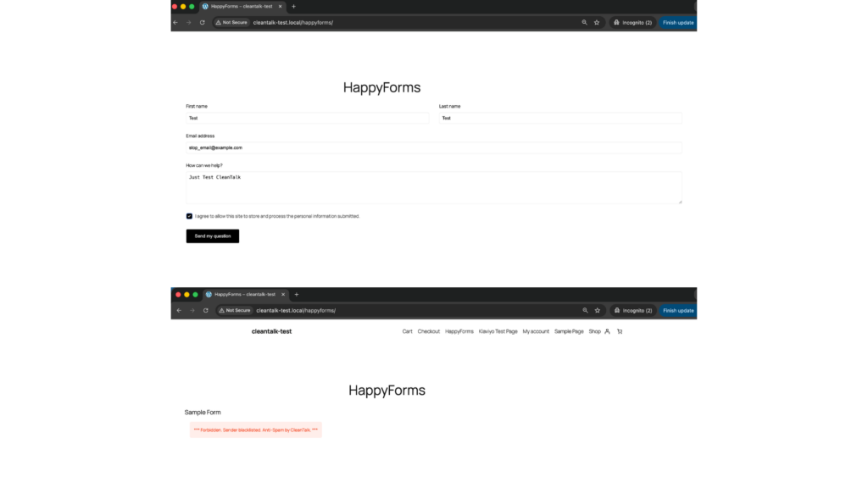Click the Not Secure site information dropdown
Screen dimensions: 868x488
point(234,310)
